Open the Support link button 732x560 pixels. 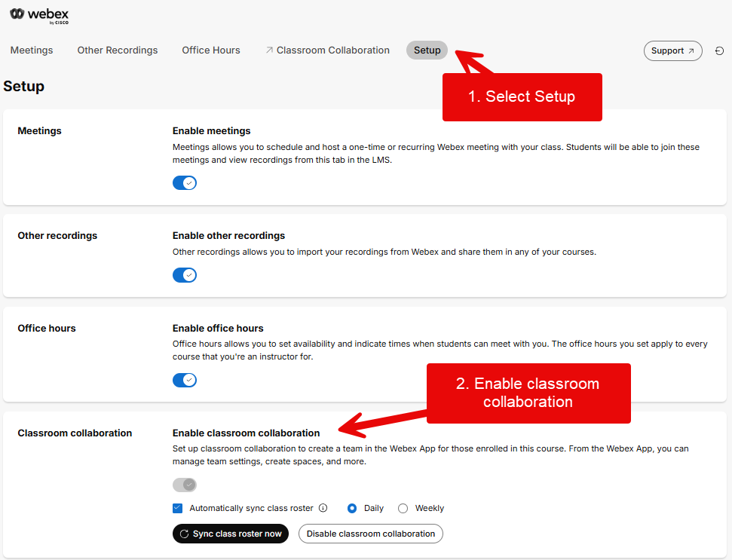pos(672,50)
